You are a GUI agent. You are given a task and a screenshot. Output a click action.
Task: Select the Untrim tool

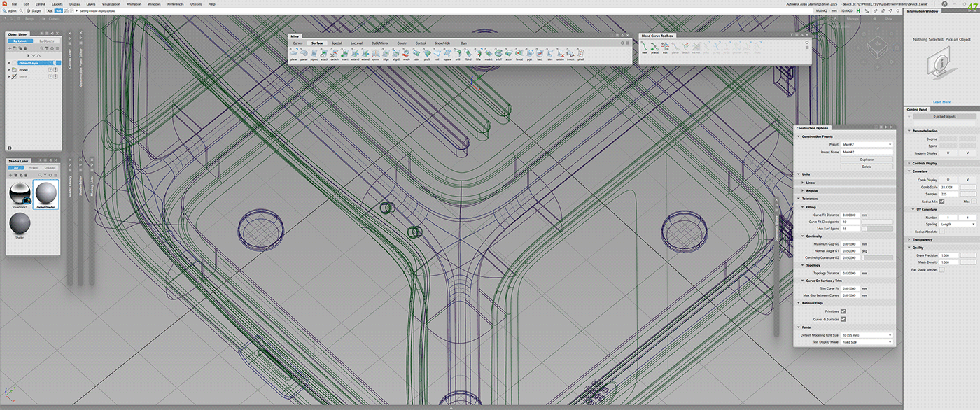(561, 52)
